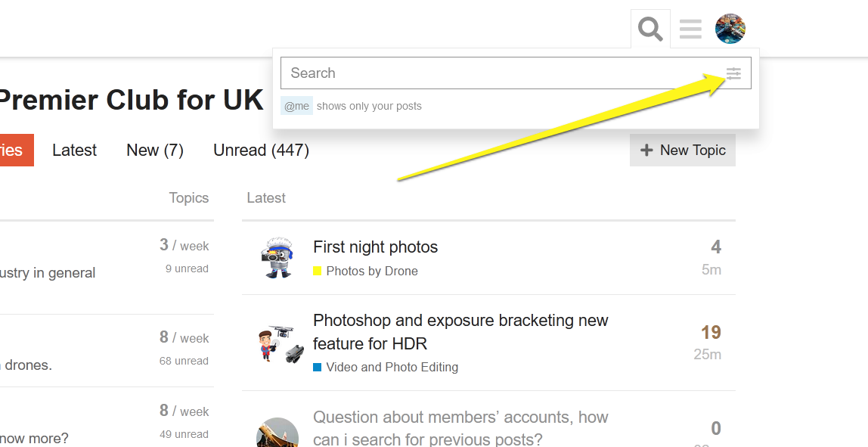Open the Photos by Drone category
868x447 pixels.
(372, 271)
